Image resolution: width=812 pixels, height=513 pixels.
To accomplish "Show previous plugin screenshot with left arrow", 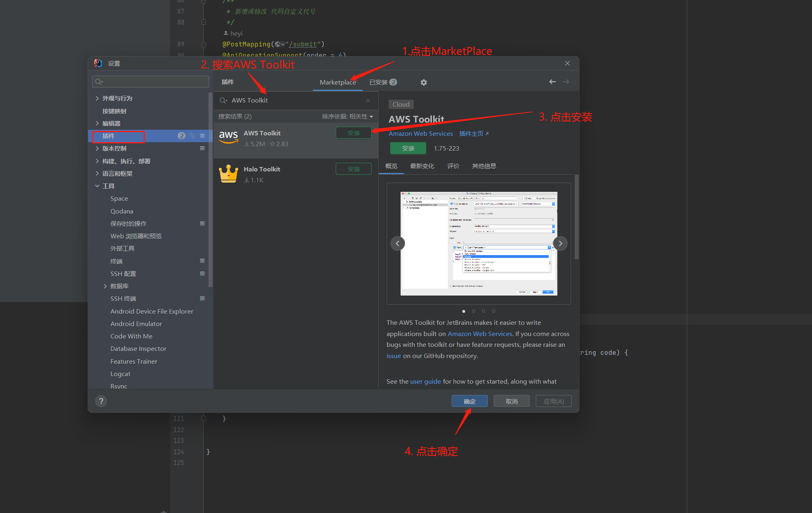I will (397, 243).
